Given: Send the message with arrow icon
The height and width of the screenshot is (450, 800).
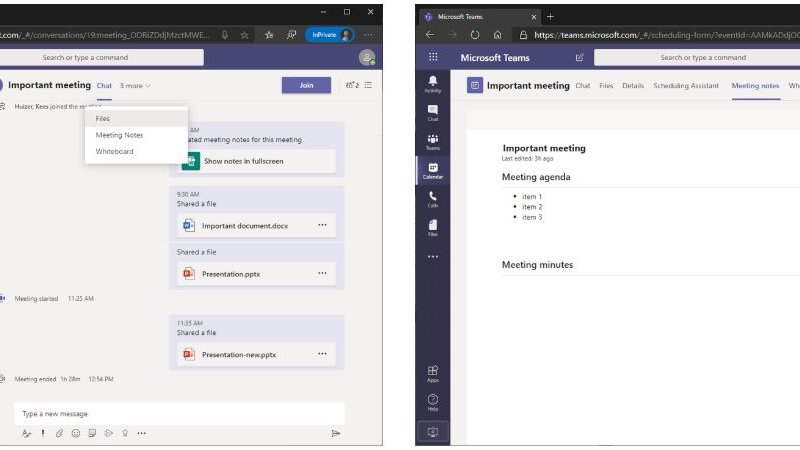Looking at the screenshot, I should pos(336,433).
